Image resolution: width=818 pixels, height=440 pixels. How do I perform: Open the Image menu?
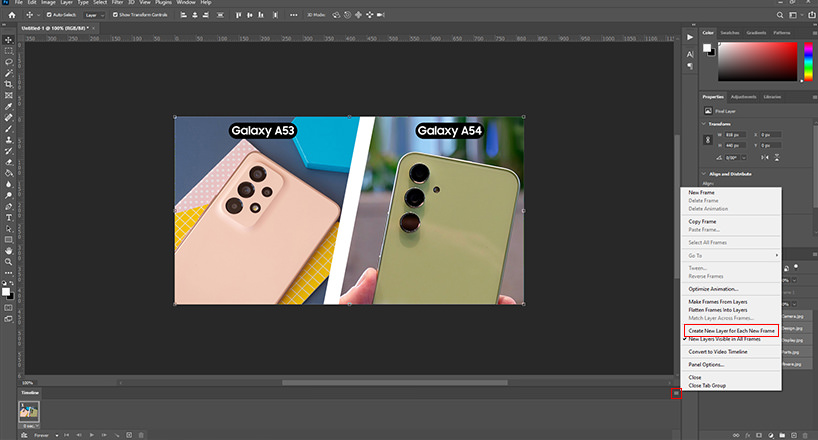(x=48, y=3)
